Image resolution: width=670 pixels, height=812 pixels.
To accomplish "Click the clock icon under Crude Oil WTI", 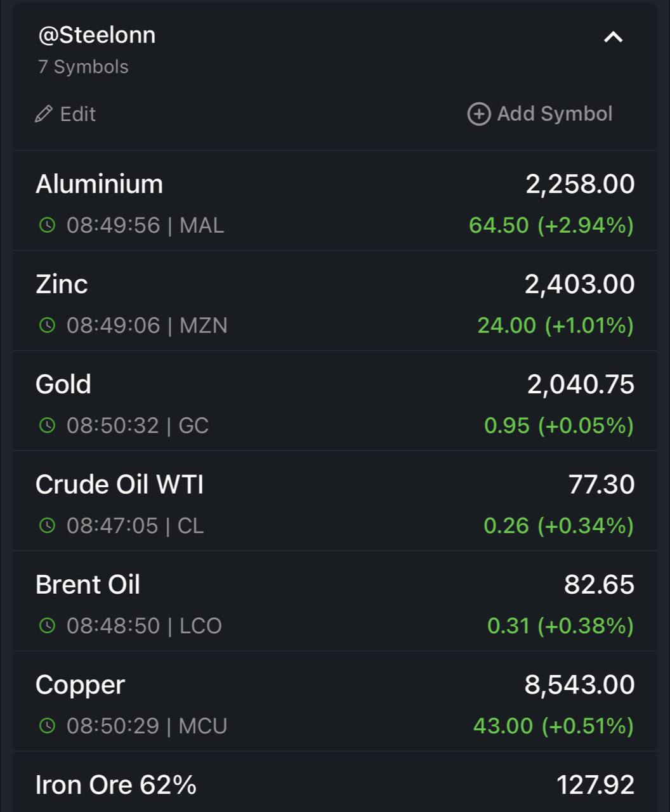I will point(47,525).
